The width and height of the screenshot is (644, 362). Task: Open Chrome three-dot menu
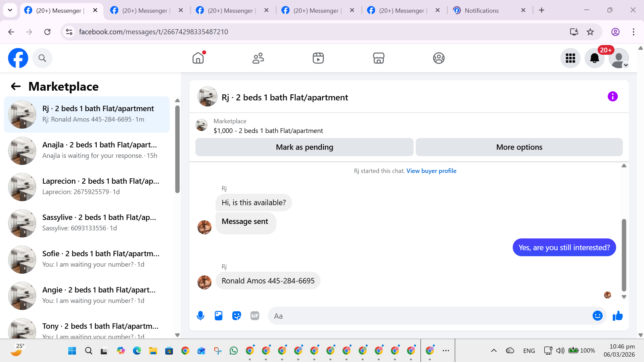(633, 32)
